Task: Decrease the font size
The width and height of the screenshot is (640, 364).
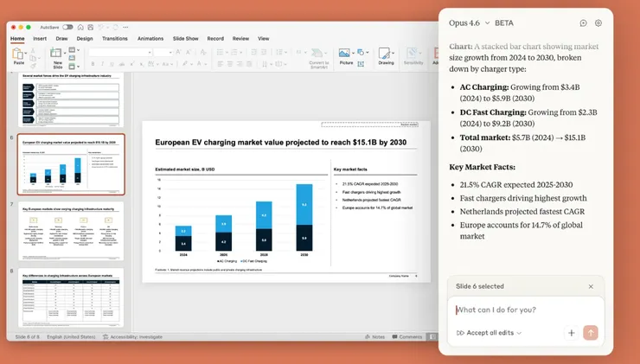Action: (x=189, y=52)
